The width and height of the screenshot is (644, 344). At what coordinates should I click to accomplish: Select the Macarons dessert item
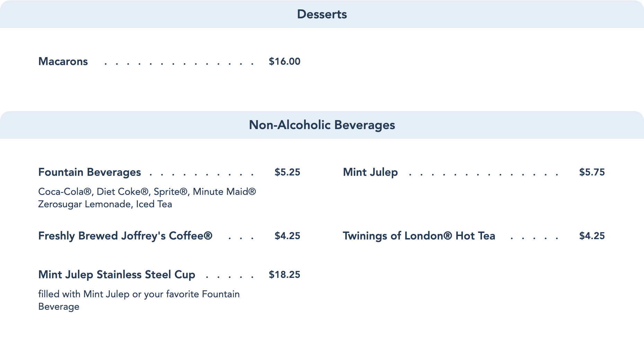pyautogui.click(x=63, y=61)
